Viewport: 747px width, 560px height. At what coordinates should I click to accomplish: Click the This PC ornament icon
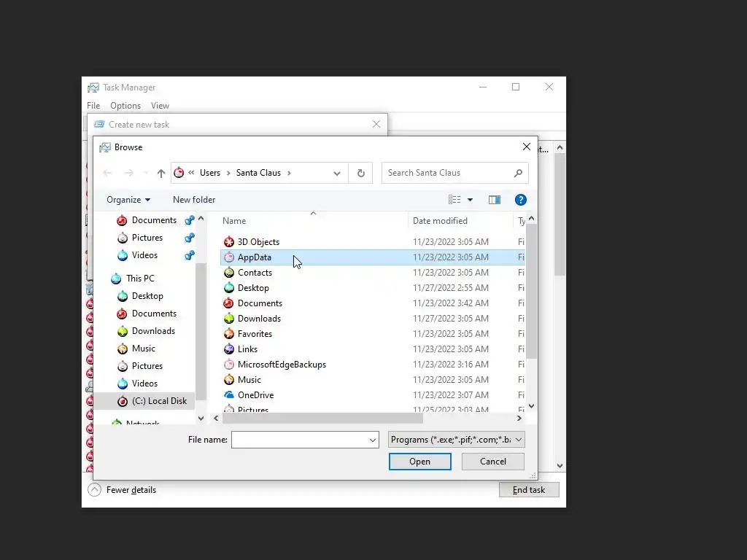pyautogui.click(x=116, y=278)
